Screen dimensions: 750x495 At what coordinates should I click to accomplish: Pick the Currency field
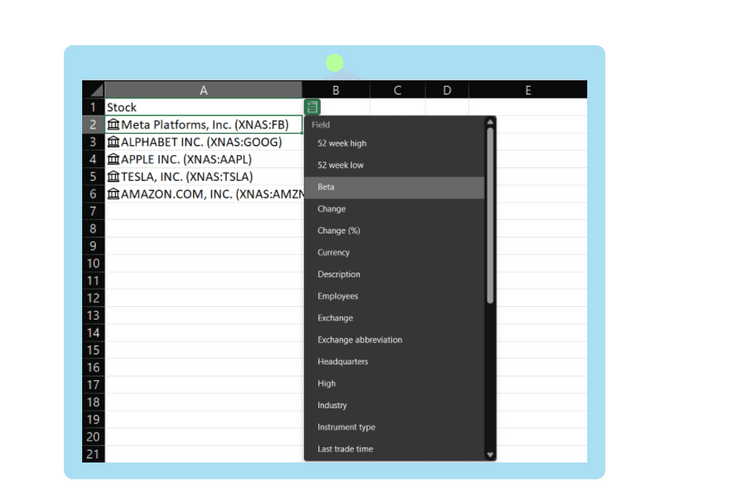[395, 253]
